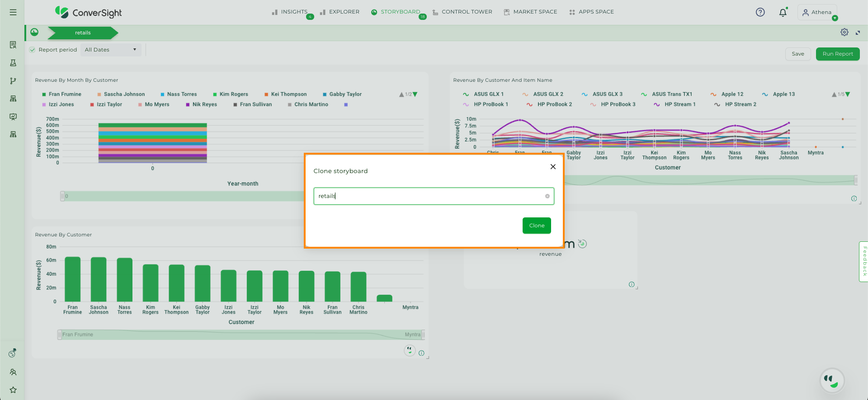Toggle Sascha Johnson legend series
This screenshot has height=400, width=868.
[121, 94]
